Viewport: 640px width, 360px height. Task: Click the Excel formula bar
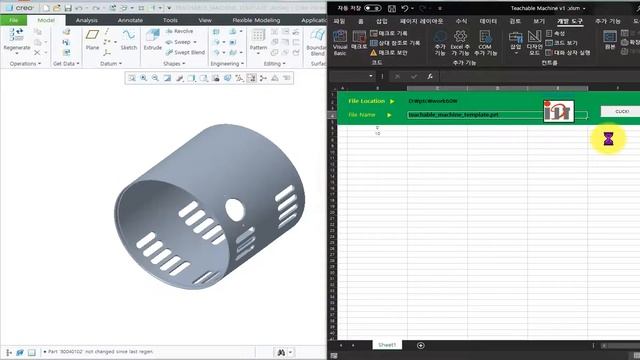click(539, 76)
